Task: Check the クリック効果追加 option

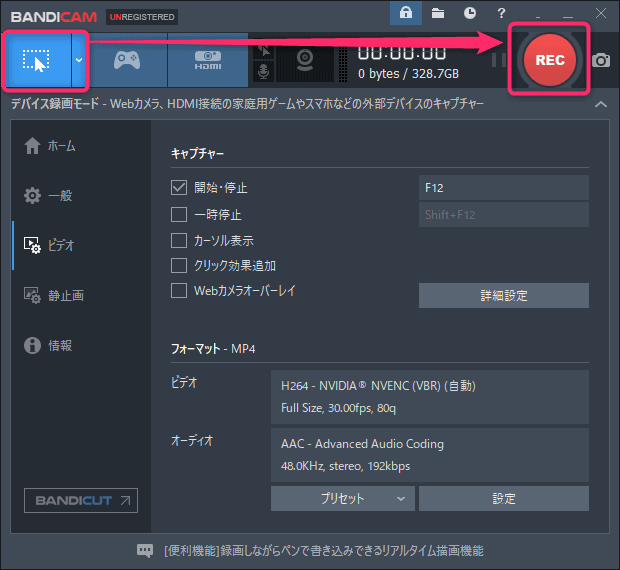Action: pyautogui.click(x=179, y=266)
